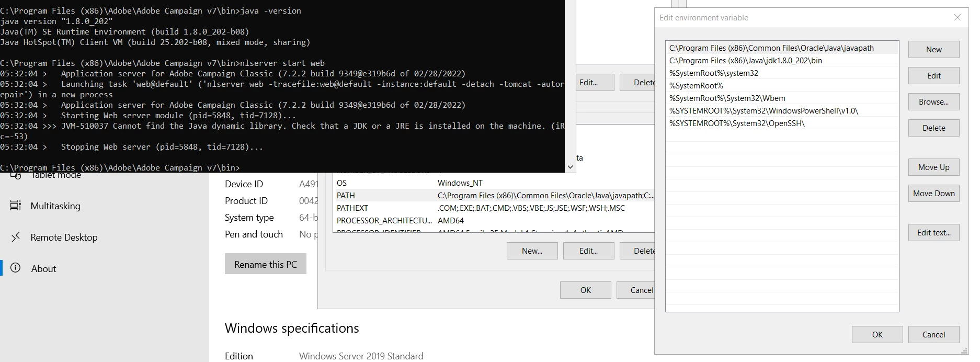Click the Pen and touch label
This screenshot has width=980, height=362.
coord(254,234)
